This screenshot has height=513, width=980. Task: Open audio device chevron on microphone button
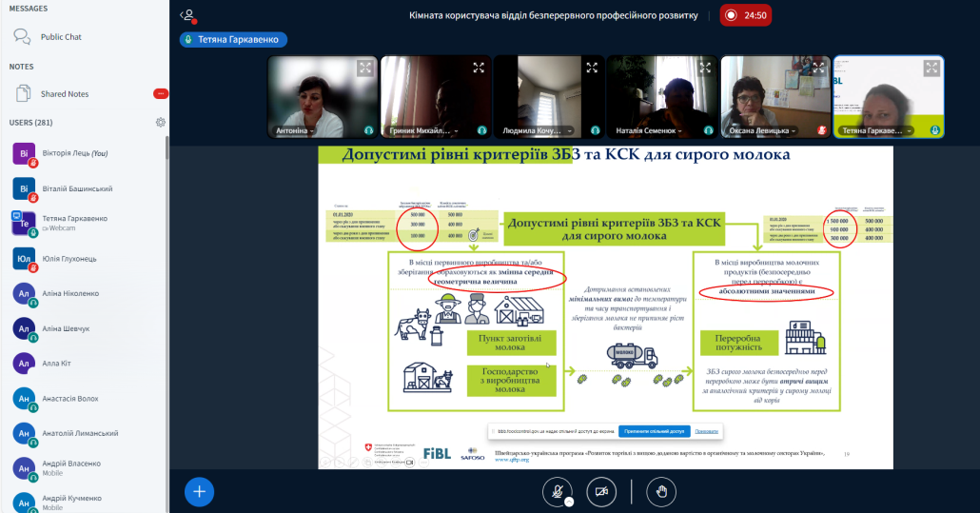click(568, 502)
